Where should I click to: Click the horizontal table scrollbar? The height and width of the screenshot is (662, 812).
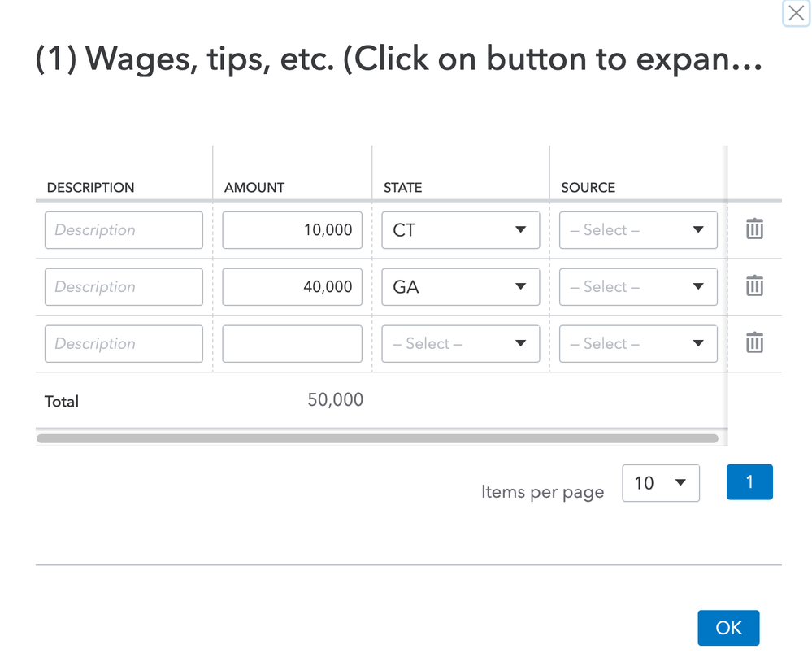[x=377, y=438]
